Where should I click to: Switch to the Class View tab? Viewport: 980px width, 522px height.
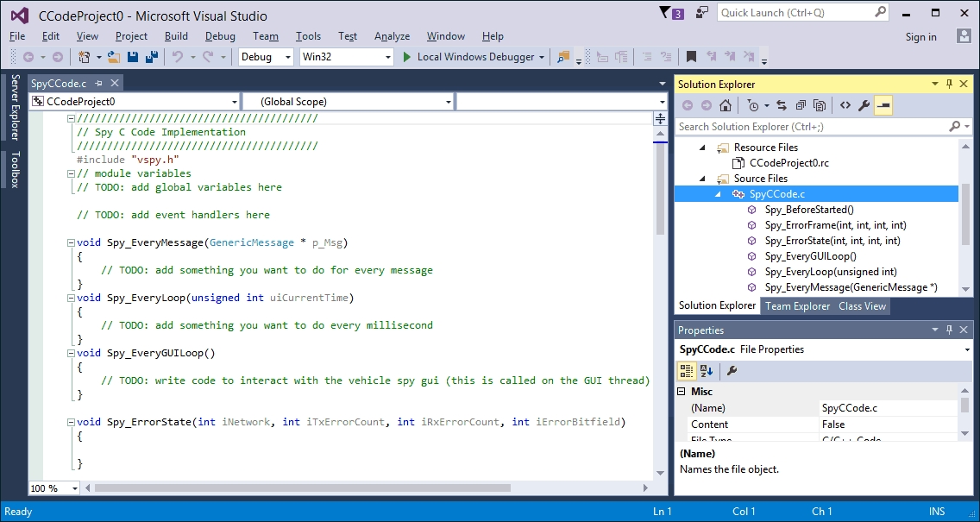coord(862,306)
